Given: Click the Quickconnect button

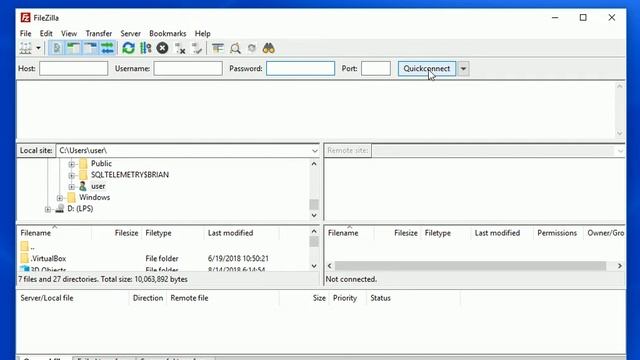Looking at the screenshot, I should pos(427,68).
